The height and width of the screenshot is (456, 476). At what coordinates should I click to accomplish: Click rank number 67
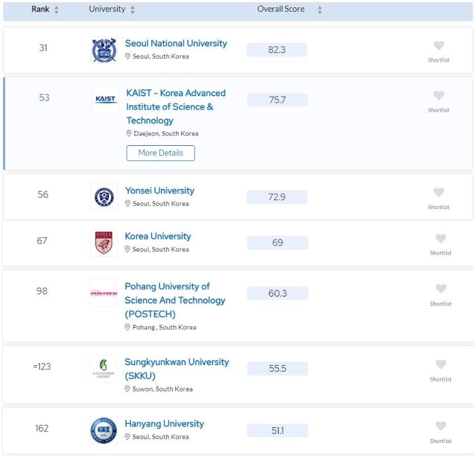click(x=42, y=241)
